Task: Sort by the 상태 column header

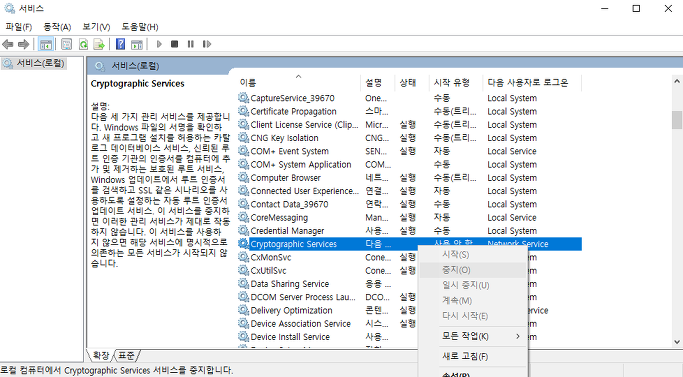Action: click(x=412, y=82)
